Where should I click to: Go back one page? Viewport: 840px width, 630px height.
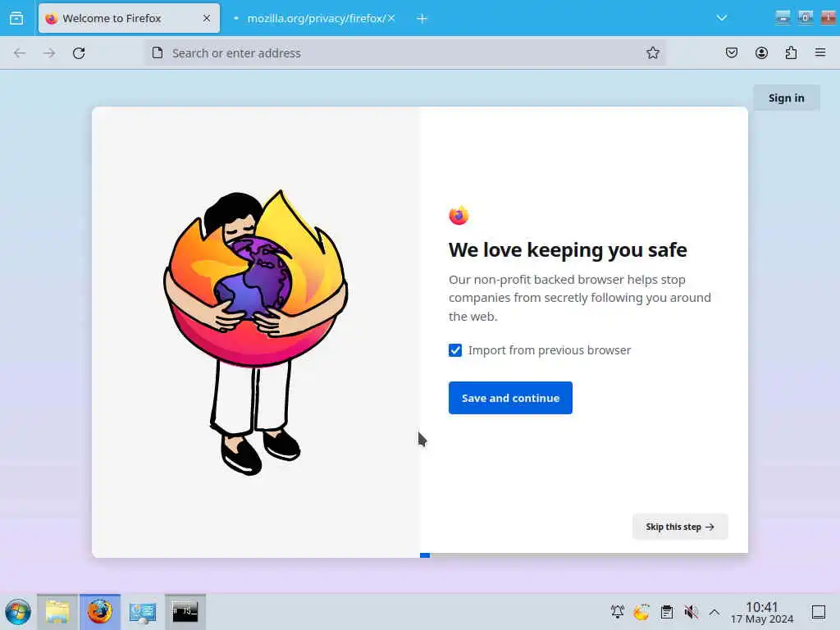pyautogui.click(x=20, y=53)
